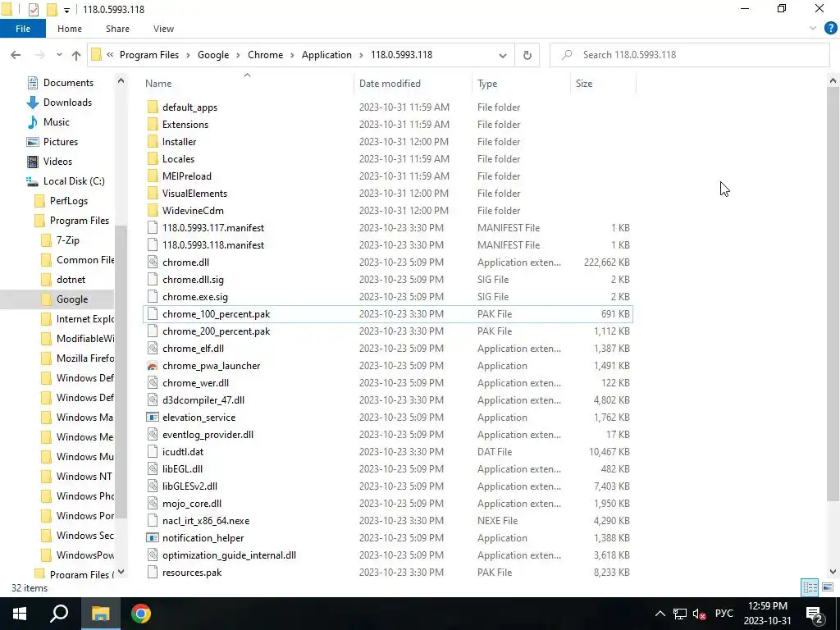Click in the Search 118.0.5993.118 box
Viewport: 840px width, 630px height.
689,55
